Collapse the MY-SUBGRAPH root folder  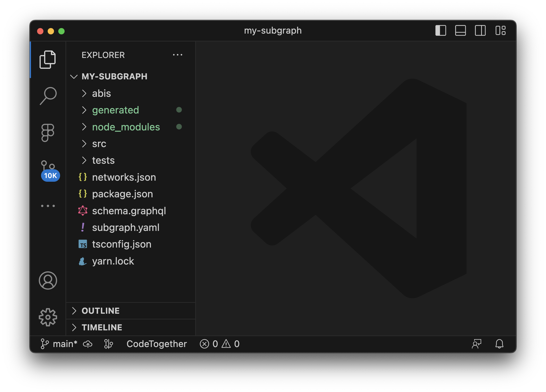(x=114, y=76)
